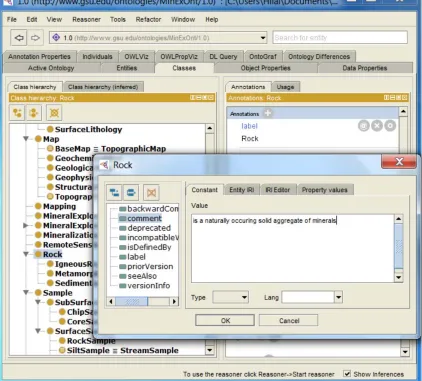
Task: Switch to the Usage tab
Action: pos(285,87)
